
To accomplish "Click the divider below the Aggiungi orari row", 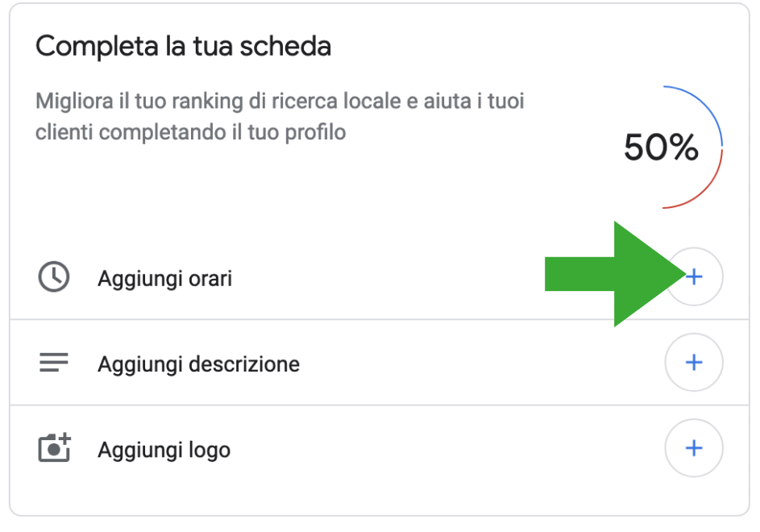I will tap(380, 319).
